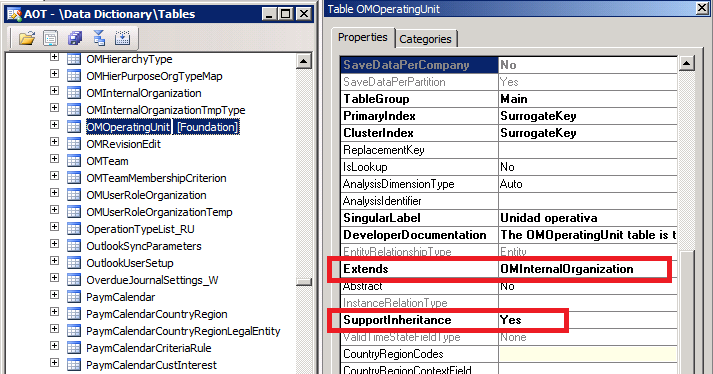Expand the OMTeamMembershipCriterion node
This screenshot has width=713, height=374.
click(55, 176)
